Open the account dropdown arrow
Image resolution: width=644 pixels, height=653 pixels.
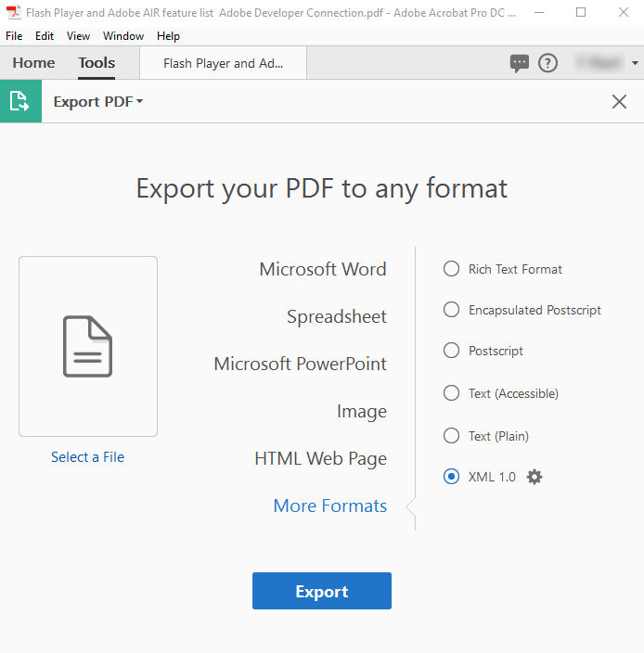click(635, 63)
